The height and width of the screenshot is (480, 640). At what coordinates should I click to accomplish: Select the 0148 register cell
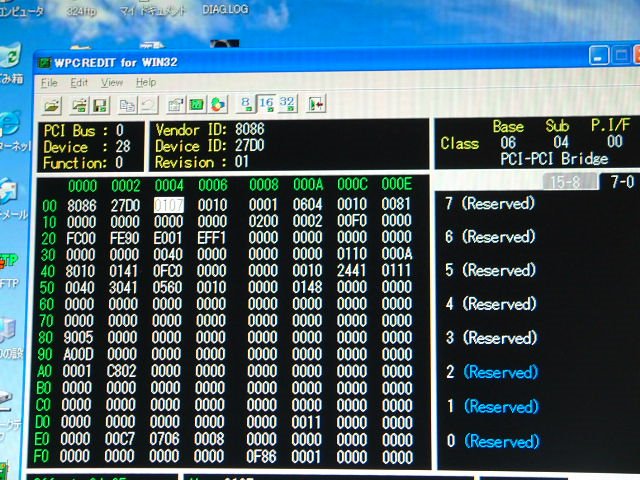[307, 287]
